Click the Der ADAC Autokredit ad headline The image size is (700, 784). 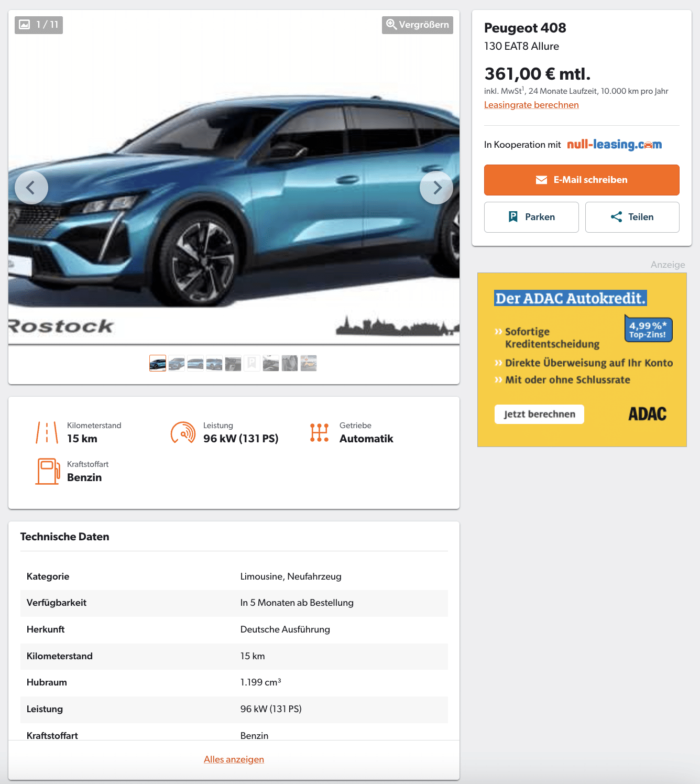coord(570,298)
